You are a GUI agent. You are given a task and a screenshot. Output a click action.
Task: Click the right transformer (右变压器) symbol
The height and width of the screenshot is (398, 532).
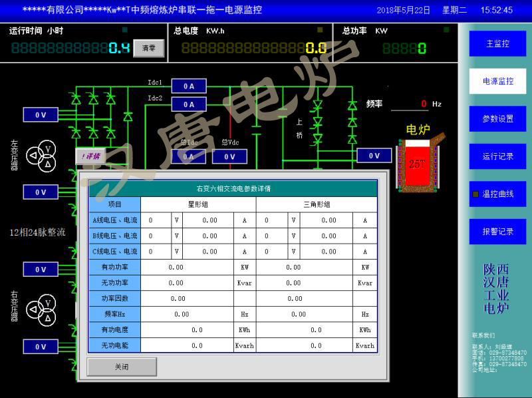[41, 310]
